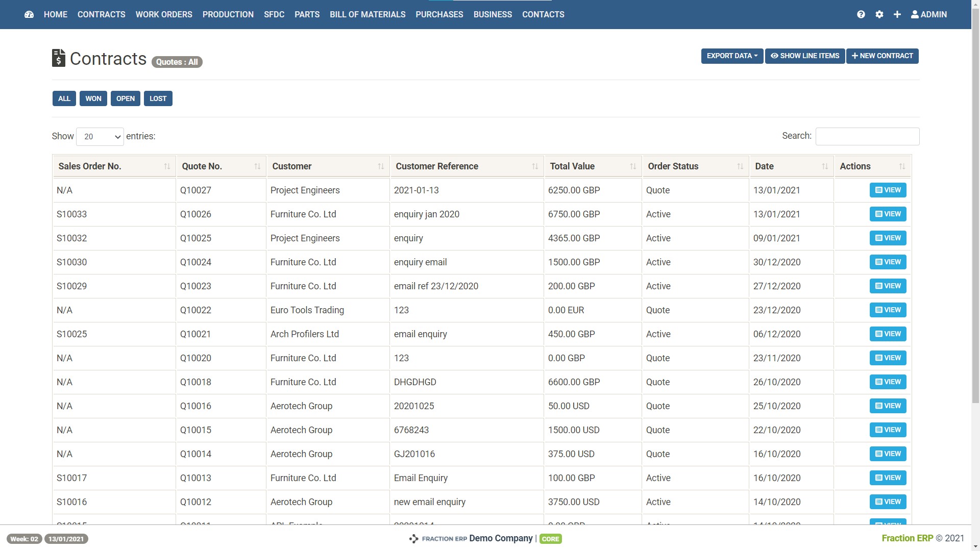980x551 pixels.
Task: Sort by Sales Order No. column arrows
Action: point(167,166)
